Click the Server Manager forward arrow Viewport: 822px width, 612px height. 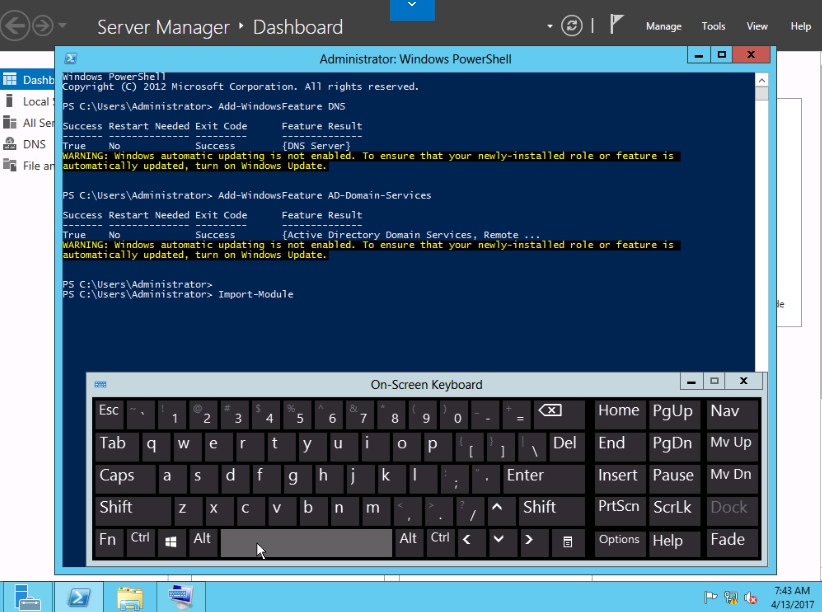point(43,26)
